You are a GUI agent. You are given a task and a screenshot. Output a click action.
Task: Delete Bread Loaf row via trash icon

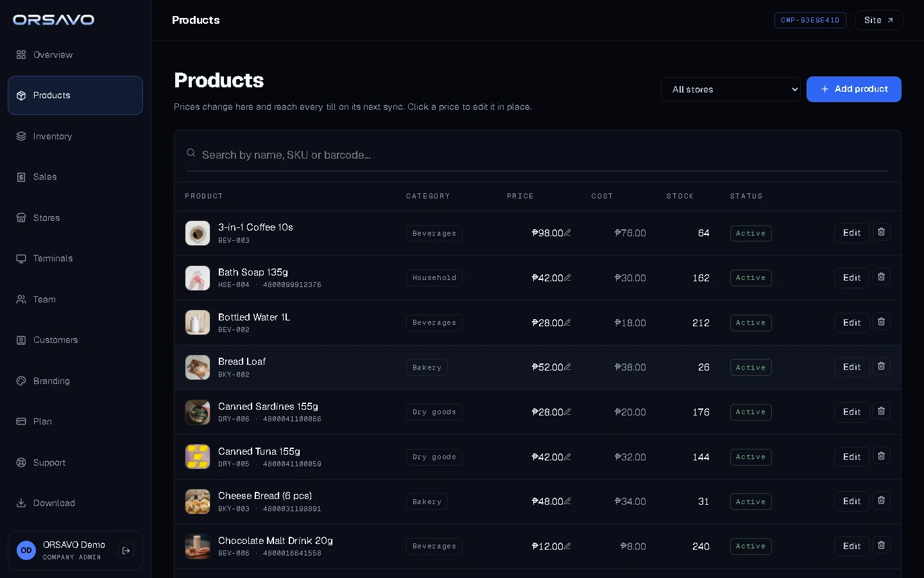click(881, 366)
